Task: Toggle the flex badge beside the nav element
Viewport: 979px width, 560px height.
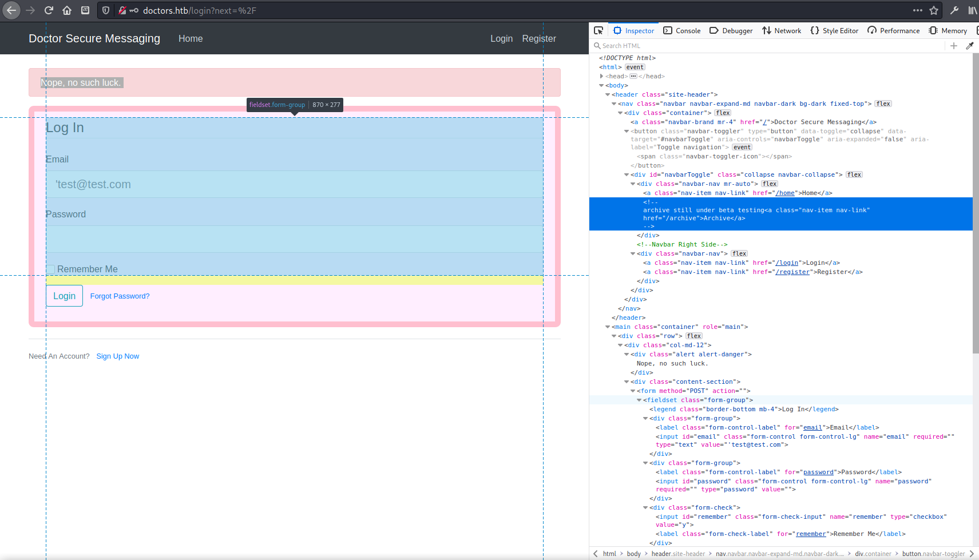Action: click(883, 104)
